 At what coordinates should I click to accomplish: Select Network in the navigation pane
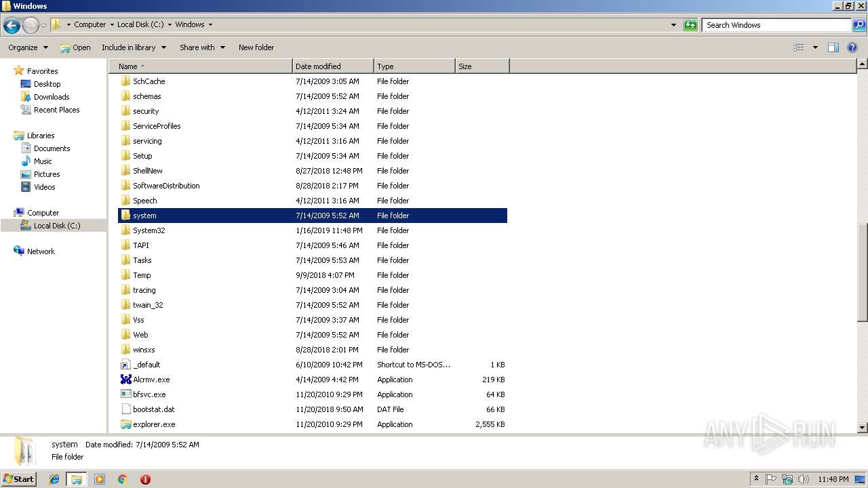41,251
